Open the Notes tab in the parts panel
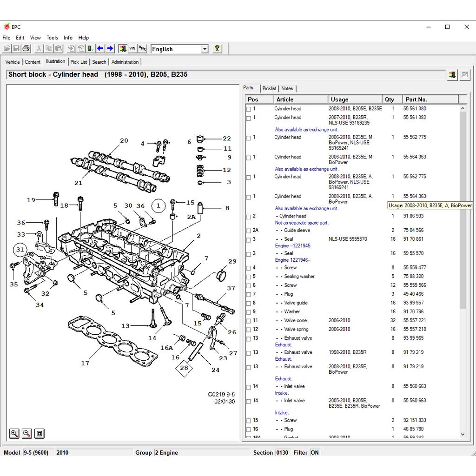 pos(287,88)
